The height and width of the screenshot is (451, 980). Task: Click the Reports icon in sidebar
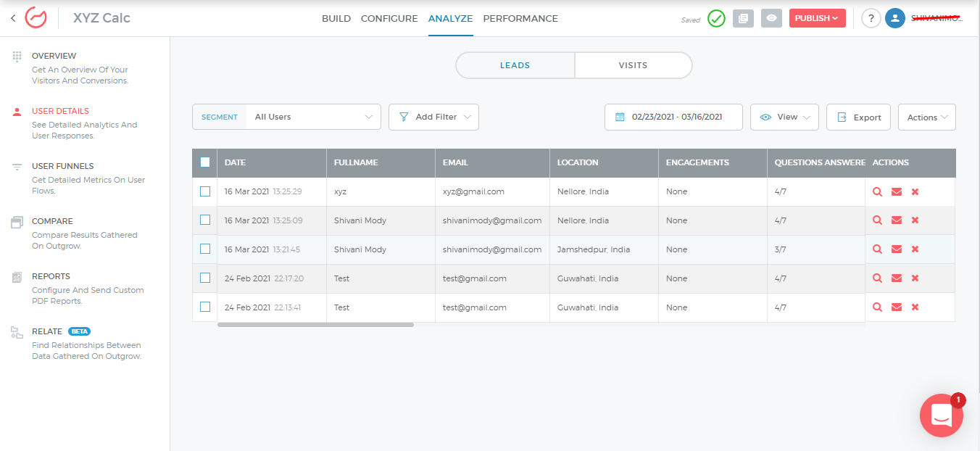click(x=17, y=277)
